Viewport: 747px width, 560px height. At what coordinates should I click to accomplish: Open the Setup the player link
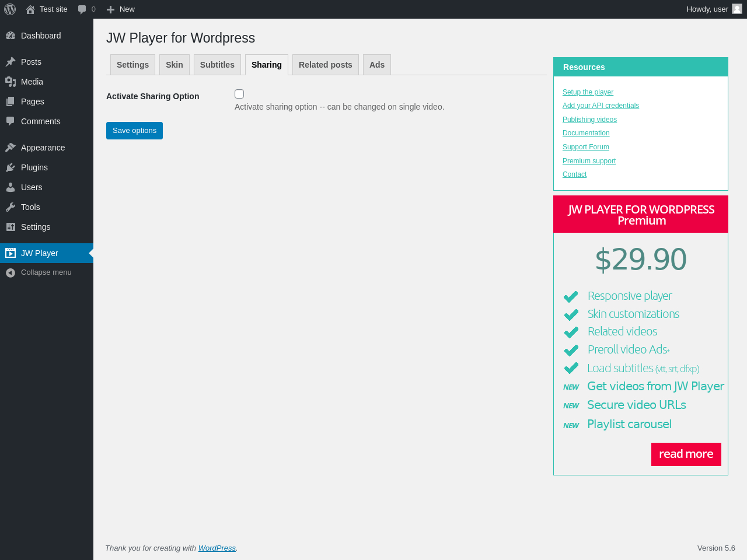click(588, 92)
